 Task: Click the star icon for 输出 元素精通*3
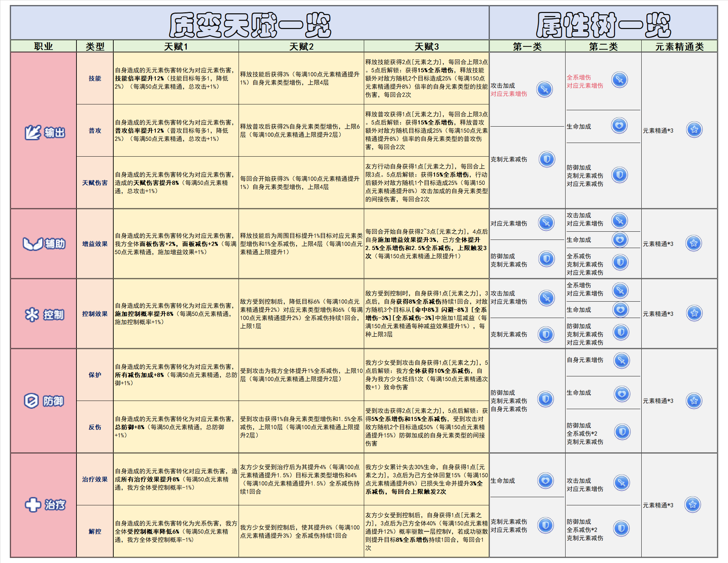pyautogui.click(x=694, y=130)
